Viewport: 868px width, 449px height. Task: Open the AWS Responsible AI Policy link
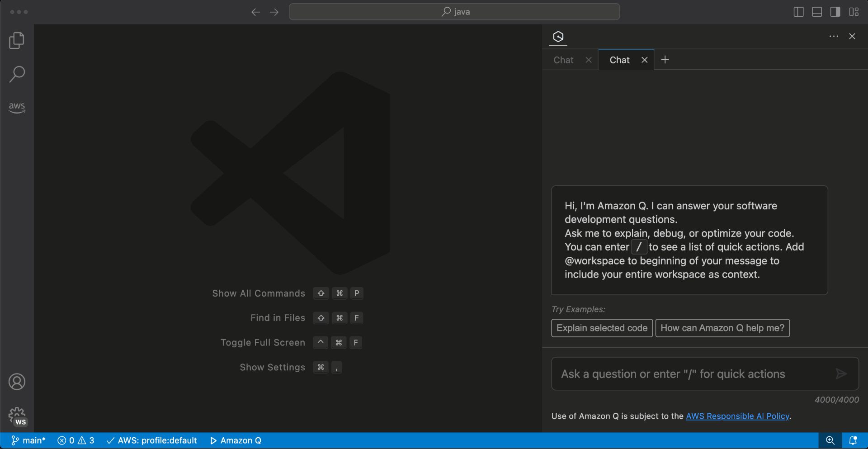point(738,416)
